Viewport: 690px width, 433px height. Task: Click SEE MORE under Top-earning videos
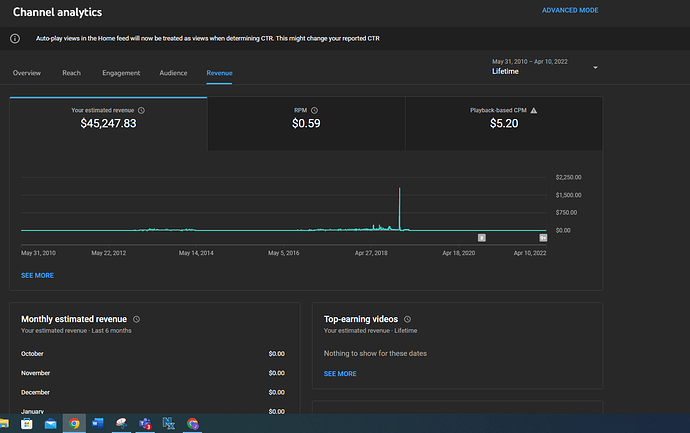click(340, 374)
